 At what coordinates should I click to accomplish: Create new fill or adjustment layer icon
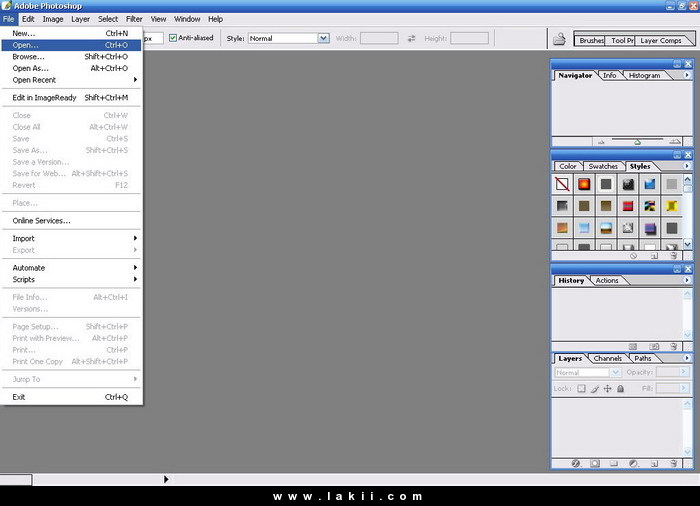pyautogui.click(x=633, y=464)
